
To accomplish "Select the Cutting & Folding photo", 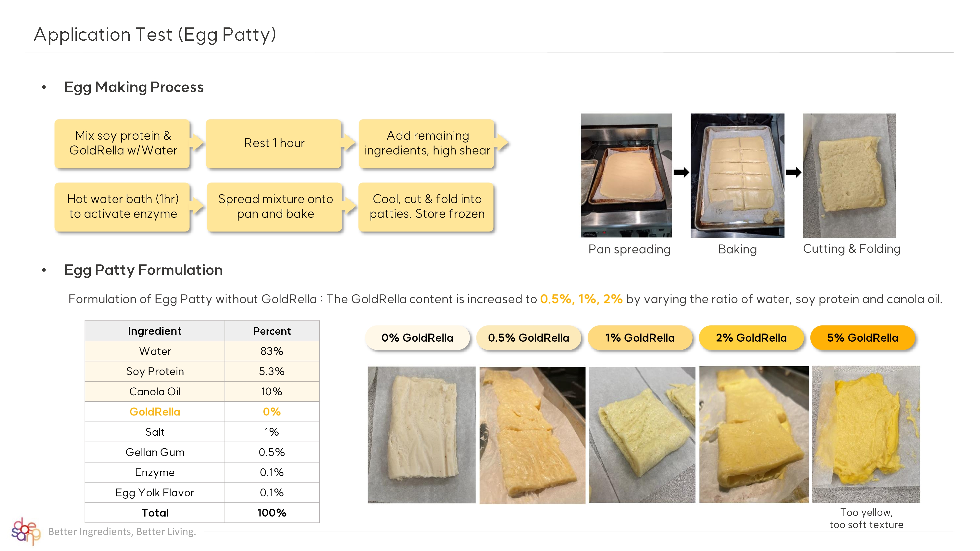I will 849,175.
